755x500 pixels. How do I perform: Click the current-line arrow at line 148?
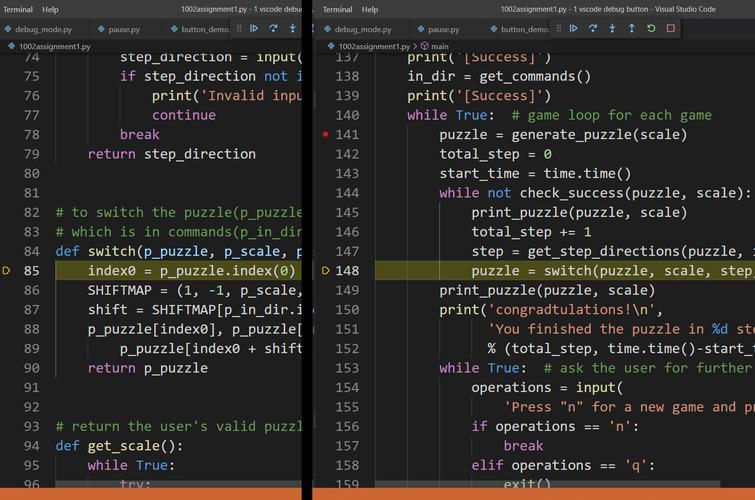point(325,271)
